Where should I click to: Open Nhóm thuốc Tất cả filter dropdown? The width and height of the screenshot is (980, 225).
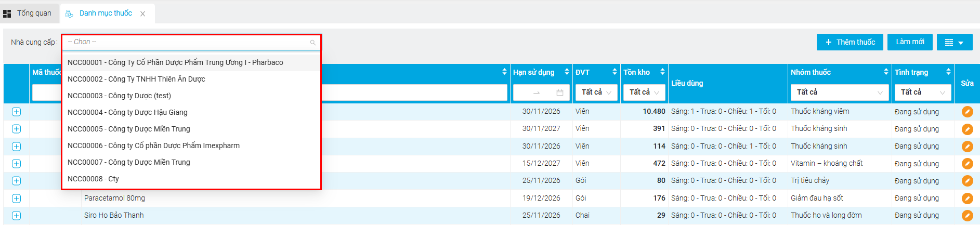click(x=840, y=92)
